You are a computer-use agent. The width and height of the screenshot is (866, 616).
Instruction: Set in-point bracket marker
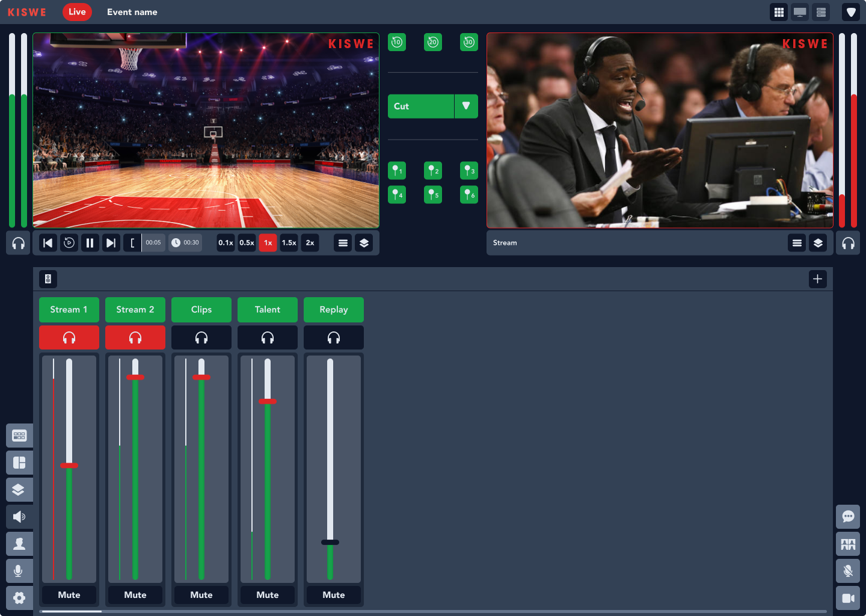coord(132,243)
